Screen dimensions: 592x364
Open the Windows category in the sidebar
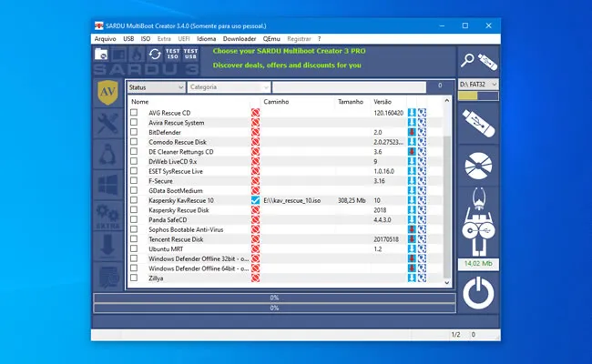tap(108, 187)
